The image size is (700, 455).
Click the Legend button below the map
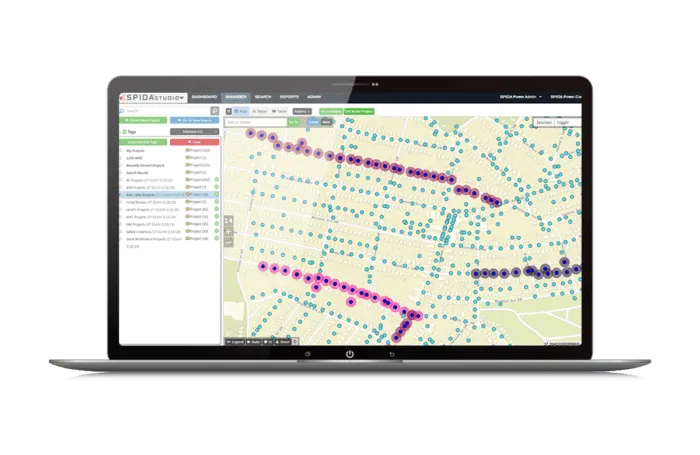pyautogui.click(x=239, y=341)
